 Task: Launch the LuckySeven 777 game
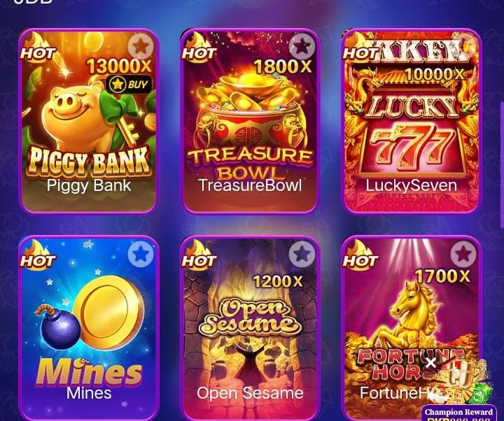[412, 121]
